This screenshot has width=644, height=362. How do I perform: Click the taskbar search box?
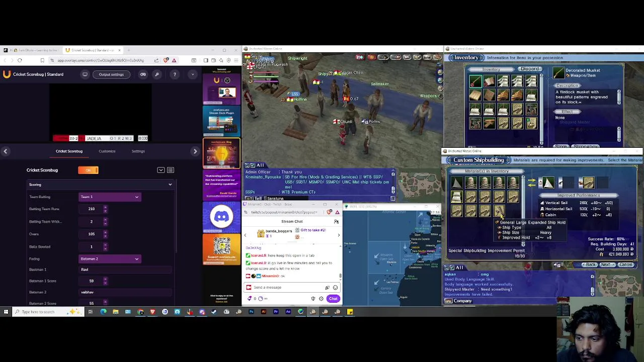coord(49,312)
